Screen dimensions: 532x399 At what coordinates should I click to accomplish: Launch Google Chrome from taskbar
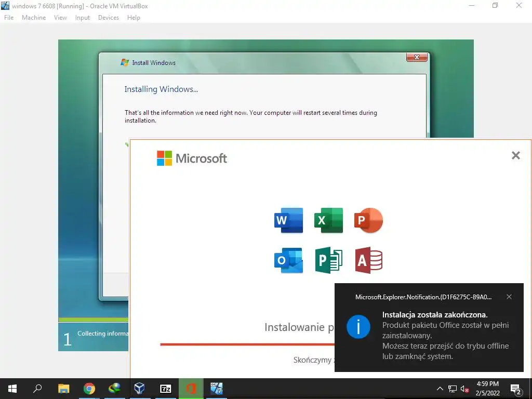[x=89, y=389]
